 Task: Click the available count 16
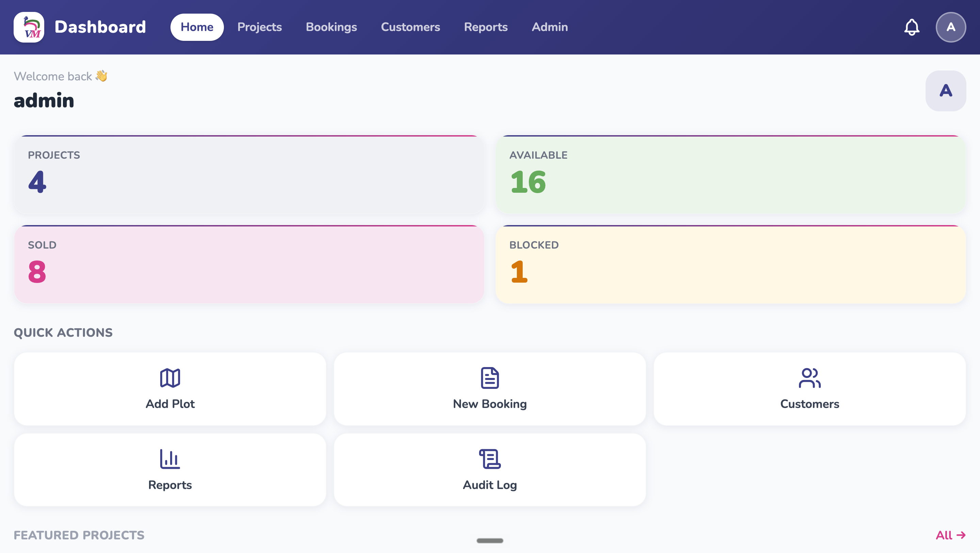pyautogui.click(x=528, y=182)
